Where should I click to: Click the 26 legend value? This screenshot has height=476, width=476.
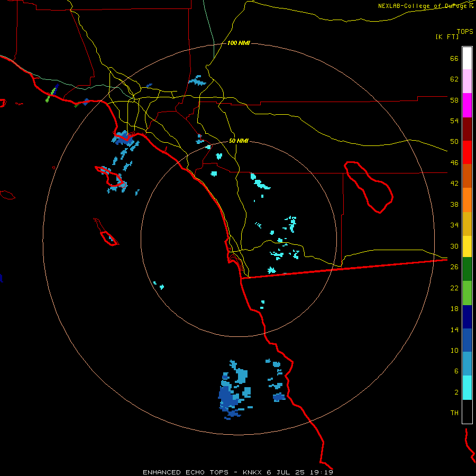click(454, 267)
